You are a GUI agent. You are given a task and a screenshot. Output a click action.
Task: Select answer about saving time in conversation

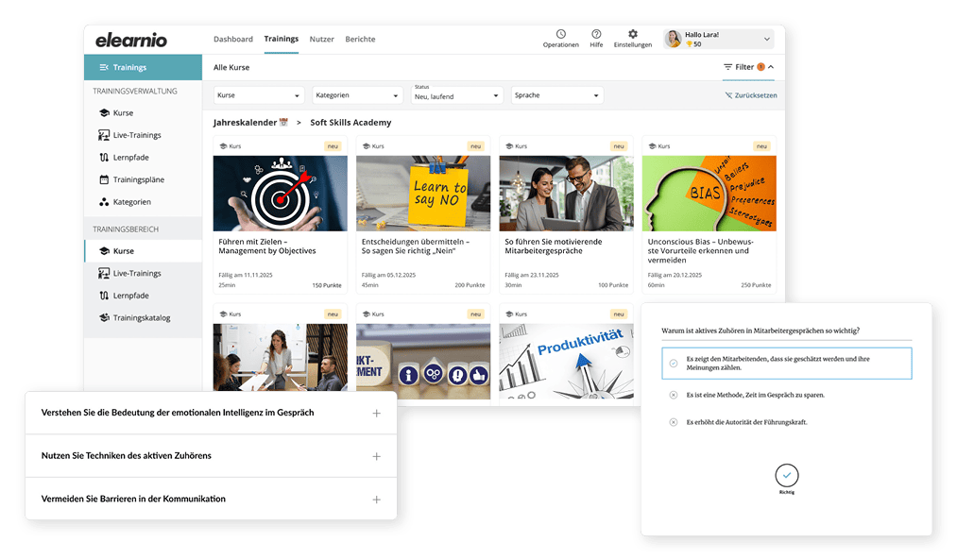pyautogui.click(x=673, y=395)
